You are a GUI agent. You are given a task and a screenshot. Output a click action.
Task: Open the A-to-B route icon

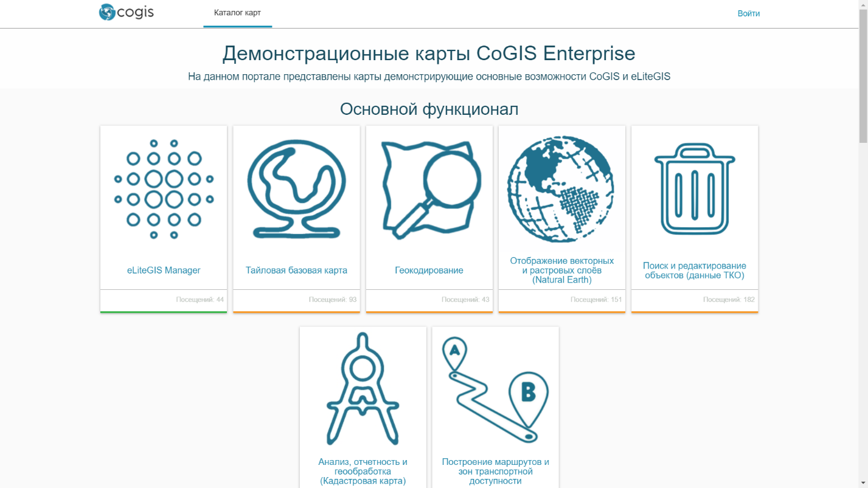(x=495, y=389)
